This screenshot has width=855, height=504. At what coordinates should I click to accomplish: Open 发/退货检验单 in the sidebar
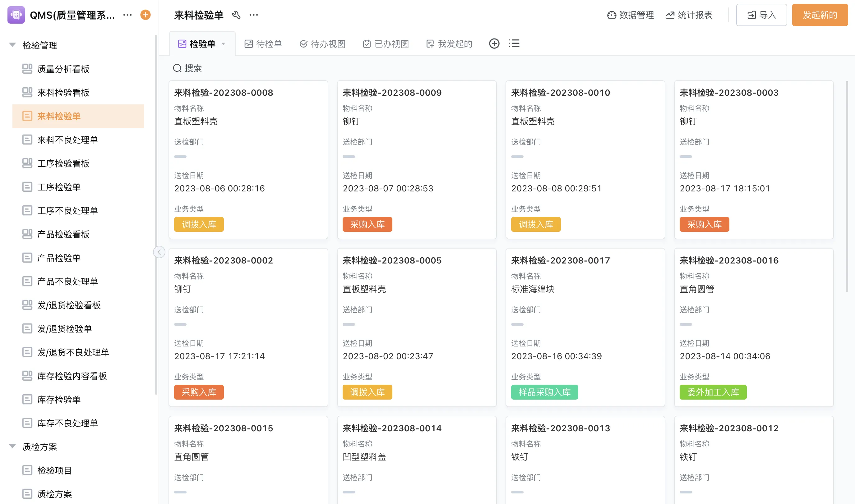[78, 328]
